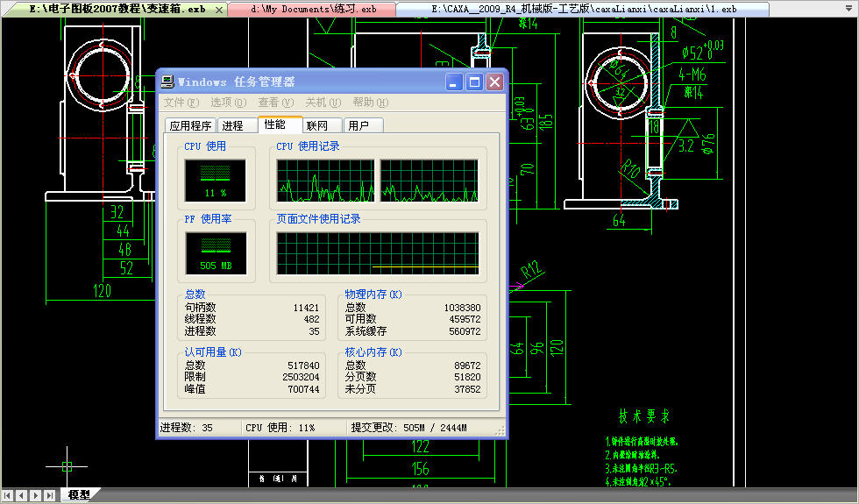This screenshot has width=859, height=504.
Task: Open the 文件(F) menu in Task Manager
Action: pyautogui.click(x=181, y=103)
